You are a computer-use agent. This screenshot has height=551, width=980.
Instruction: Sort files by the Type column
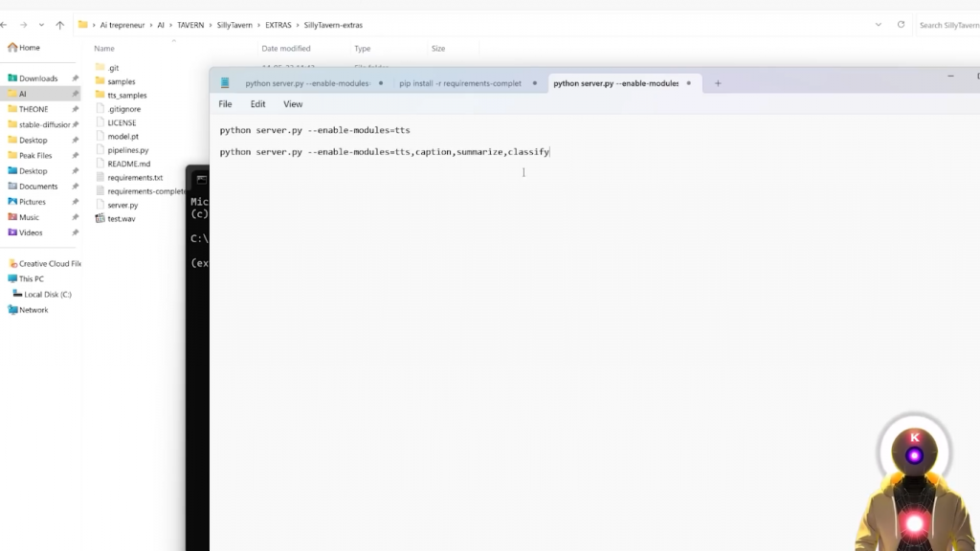363,48
